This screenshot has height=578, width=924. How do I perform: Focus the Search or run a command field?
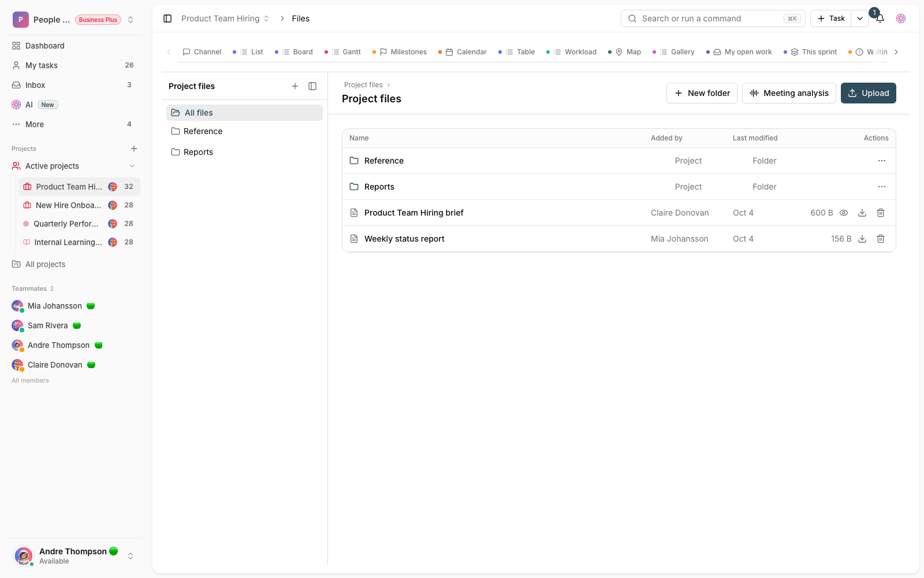point(713,18)
